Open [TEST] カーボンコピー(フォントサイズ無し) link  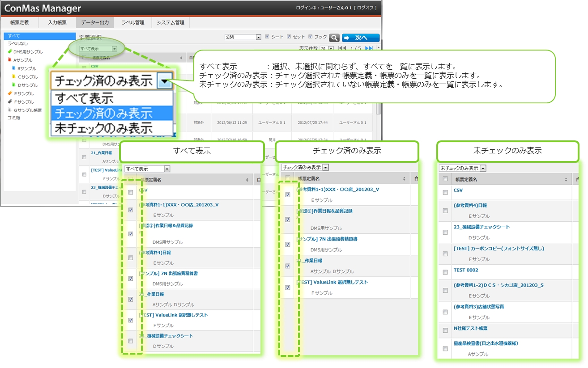pos(499,249)
